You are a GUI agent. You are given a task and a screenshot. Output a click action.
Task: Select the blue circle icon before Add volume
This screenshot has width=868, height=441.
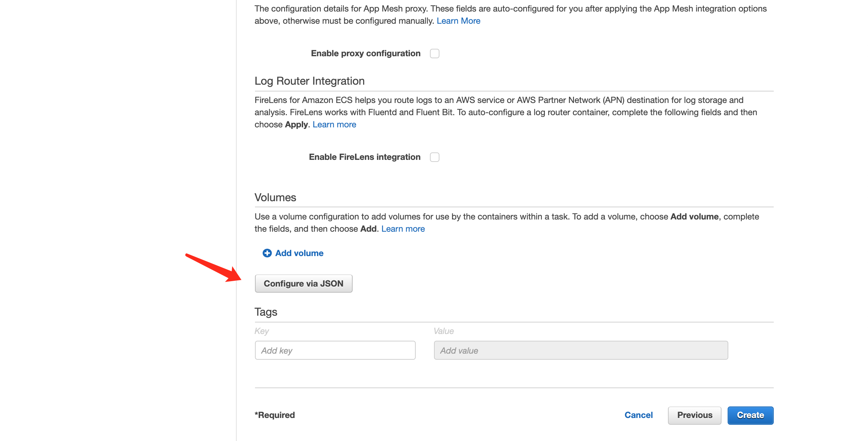pos(267,253)
